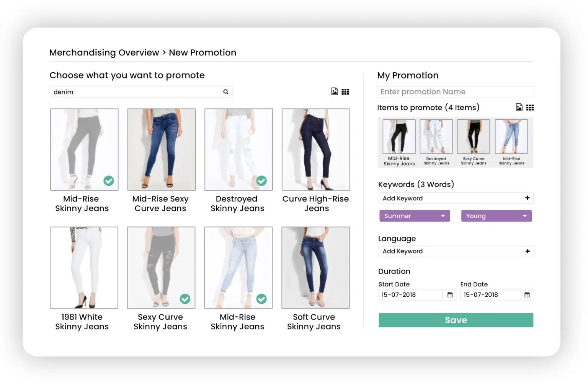Switch product list to image view icon

tap(335, 91)
